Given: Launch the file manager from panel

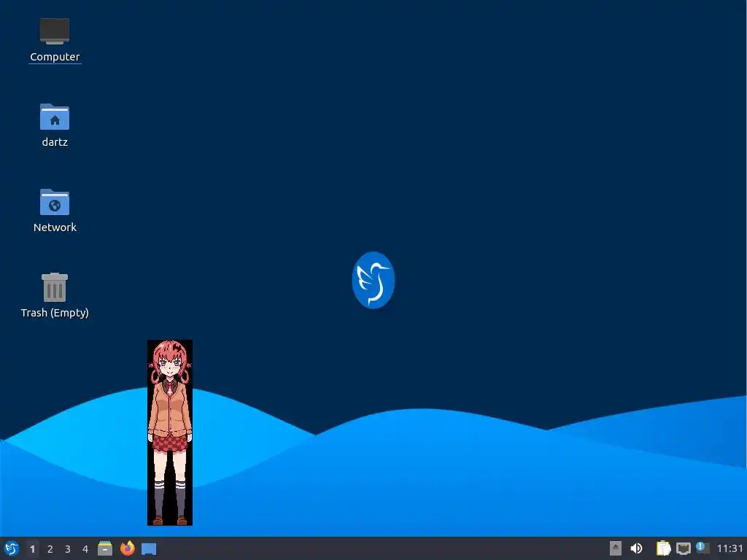Looking at the screenshot, I should pyautogui.click(x=105, y=548).
